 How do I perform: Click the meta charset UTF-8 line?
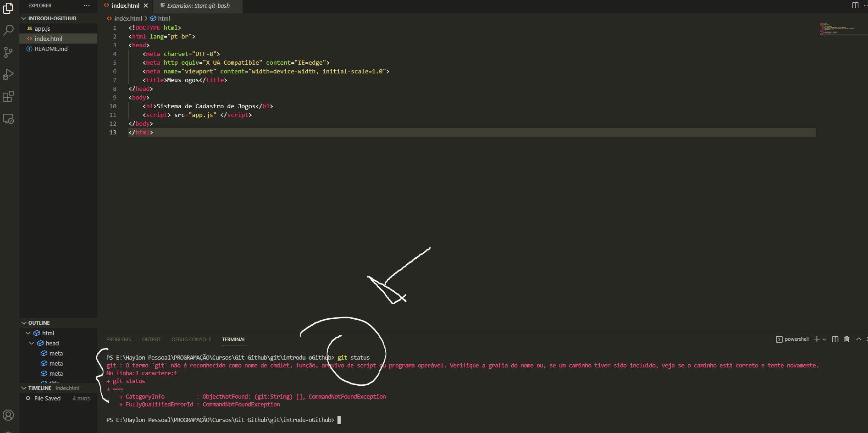[182, 54]
